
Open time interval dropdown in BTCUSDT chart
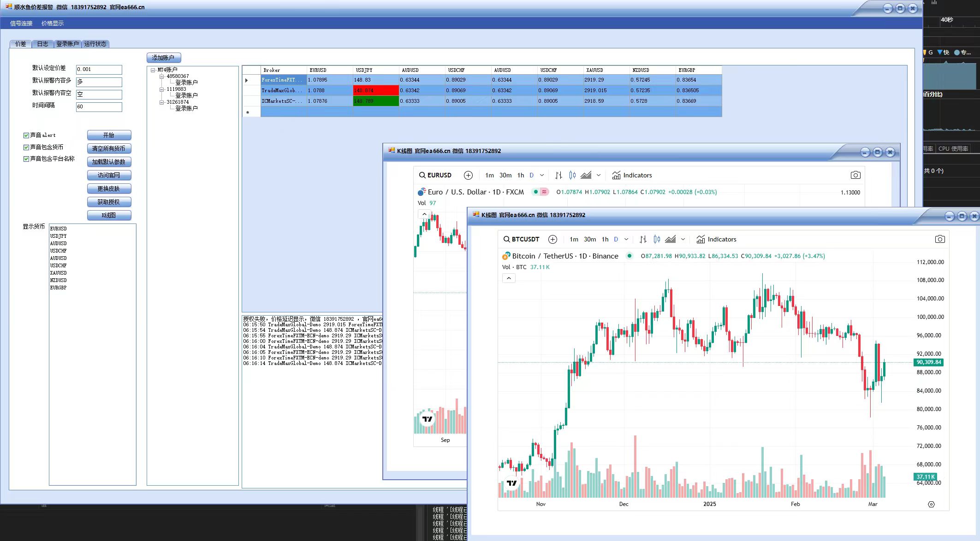[x=626, y=239]
